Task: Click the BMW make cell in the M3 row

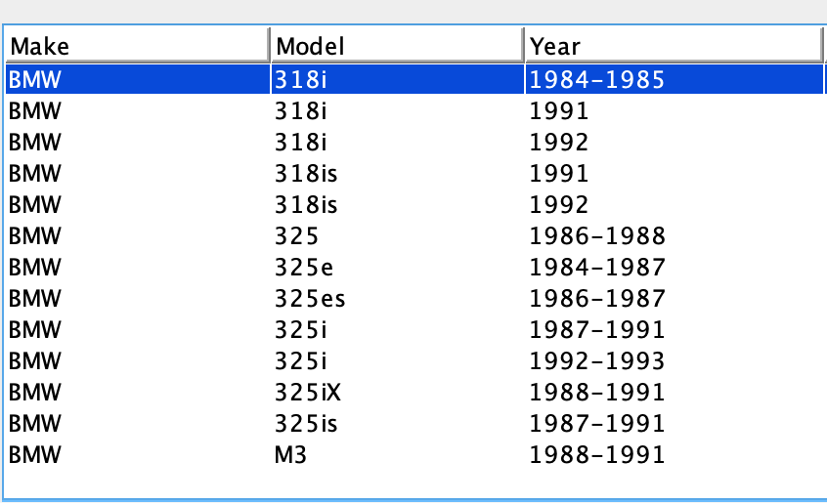Action: (138, 455)
